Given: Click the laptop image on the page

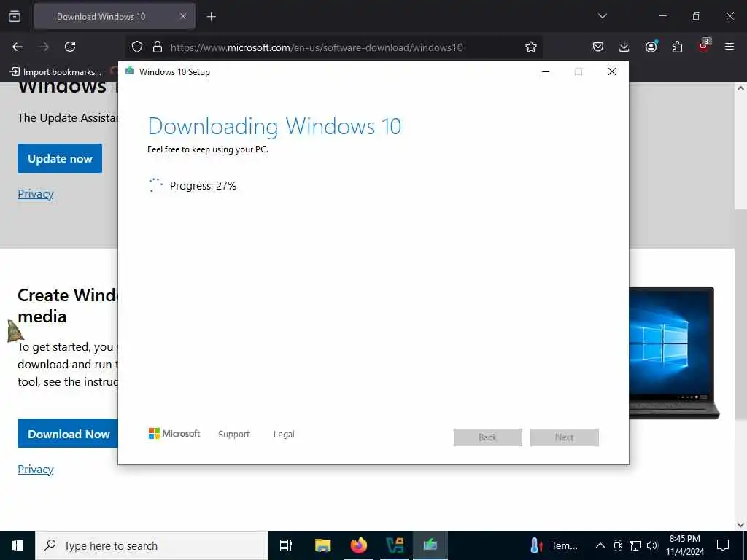Looking at the screenshot, I should coord(673,352).
